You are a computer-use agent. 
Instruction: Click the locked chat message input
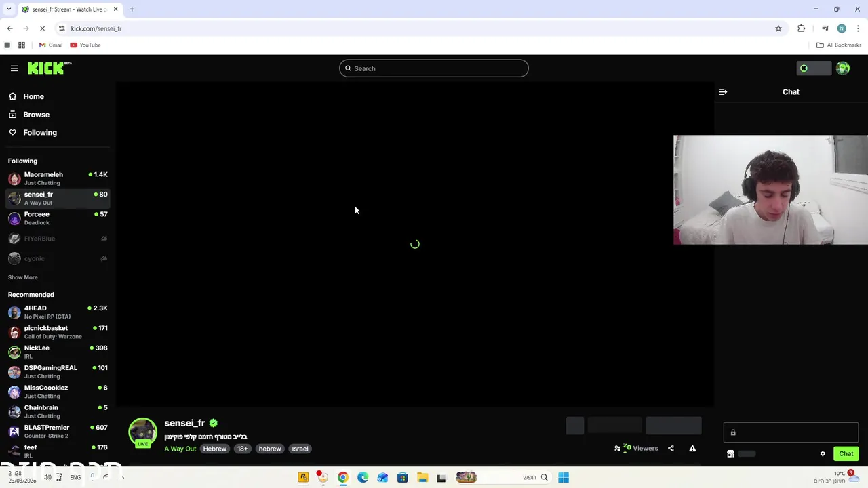pos(791,432)
